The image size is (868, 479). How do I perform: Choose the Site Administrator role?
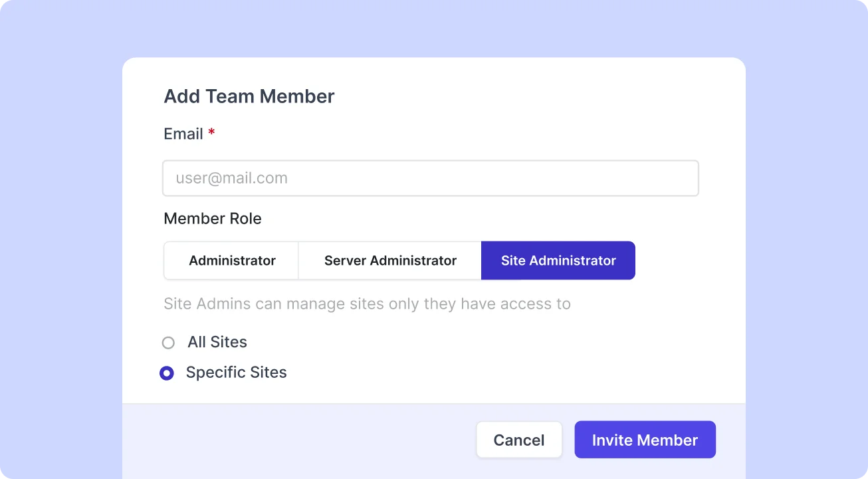click(558, 261)
